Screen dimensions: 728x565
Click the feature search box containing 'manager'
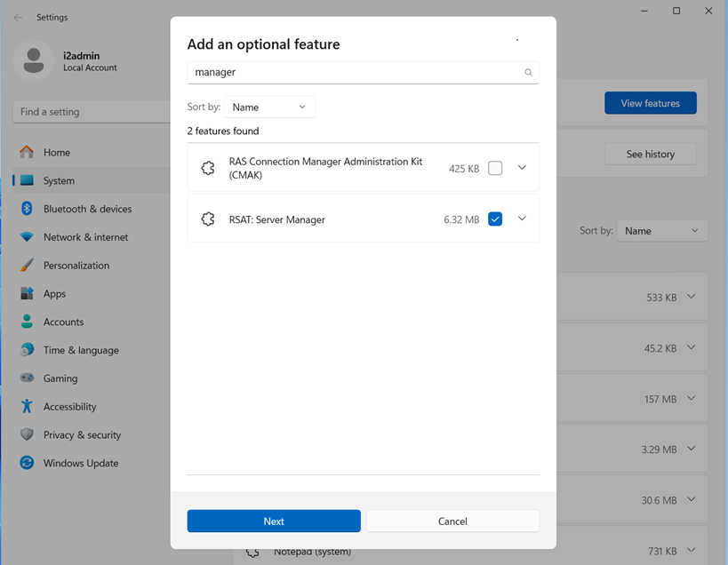click(363, 72)
